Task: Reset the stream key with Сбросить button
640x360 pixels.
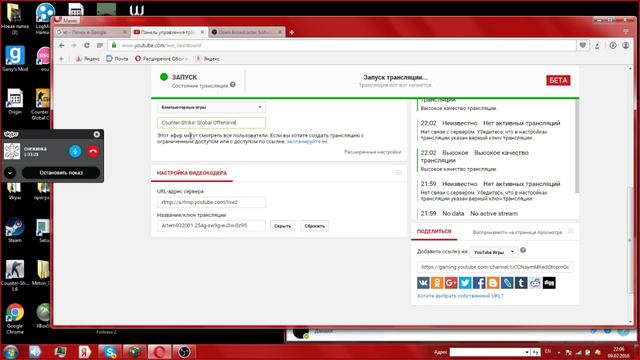Action: coord(315,226)
